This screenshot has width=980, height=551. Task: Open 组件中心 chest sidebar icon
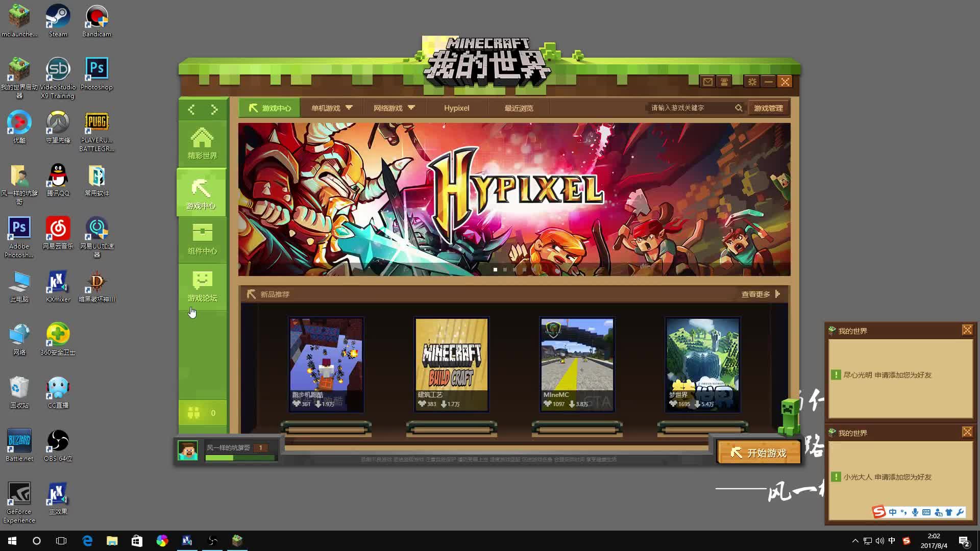tap(202, 240)
